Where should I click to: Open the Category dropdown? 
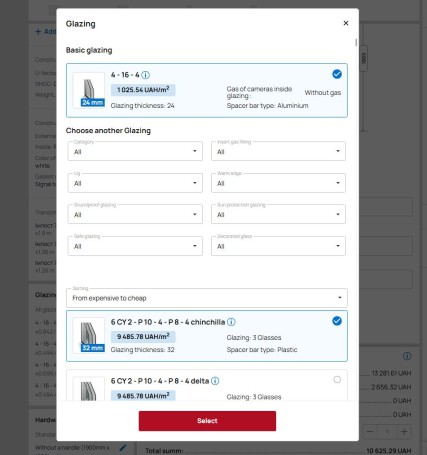(x=135, y=151)
